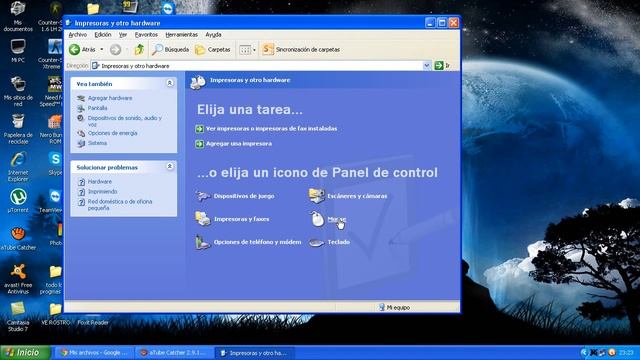Viewport: 640px width, 360px height.
Task: Open Red doméstica o de oficina pequeña
Action: [x=120, y=204]
